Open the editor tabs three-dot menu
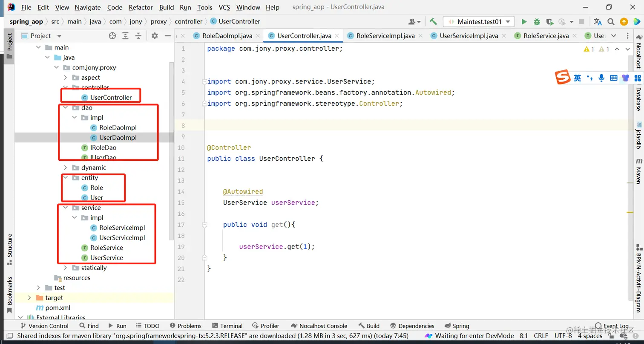 (628, 36)
